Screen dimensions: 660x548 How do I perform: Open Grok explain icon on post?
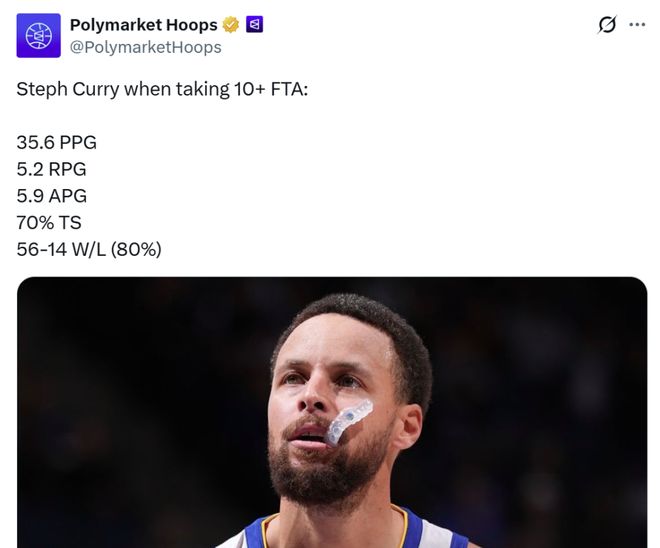coord(606,26)
